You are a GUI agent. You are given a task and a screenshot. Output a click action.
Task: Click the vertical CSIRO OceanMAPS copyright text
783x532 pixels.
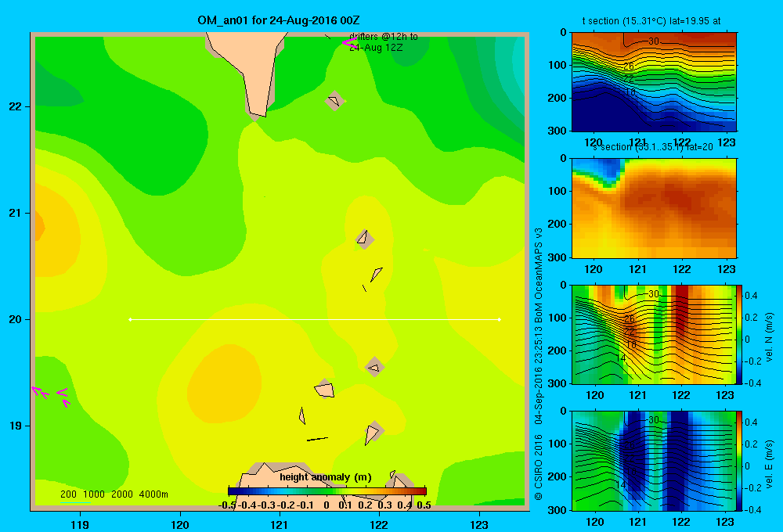click(x=539, y=364)
